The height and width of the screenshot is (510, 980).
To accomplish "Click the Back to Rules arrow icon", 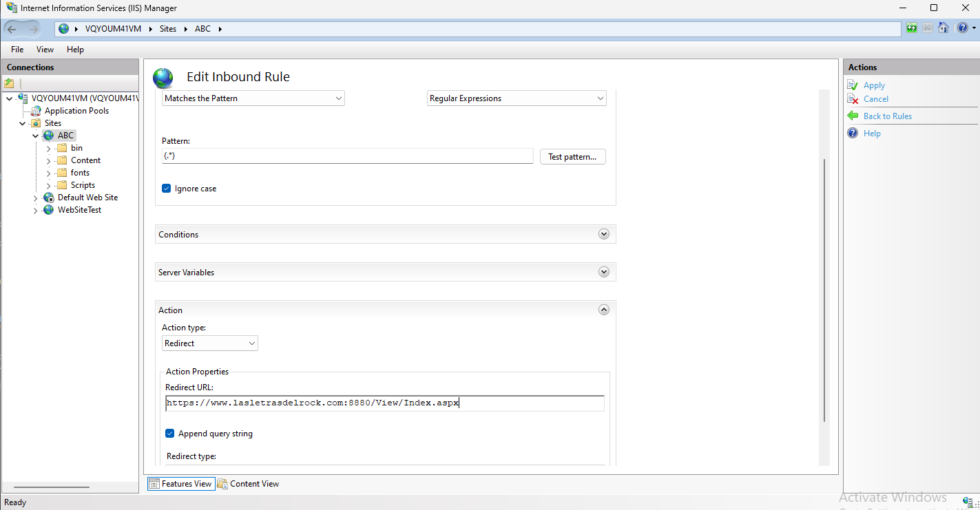I will coord(853,116).
